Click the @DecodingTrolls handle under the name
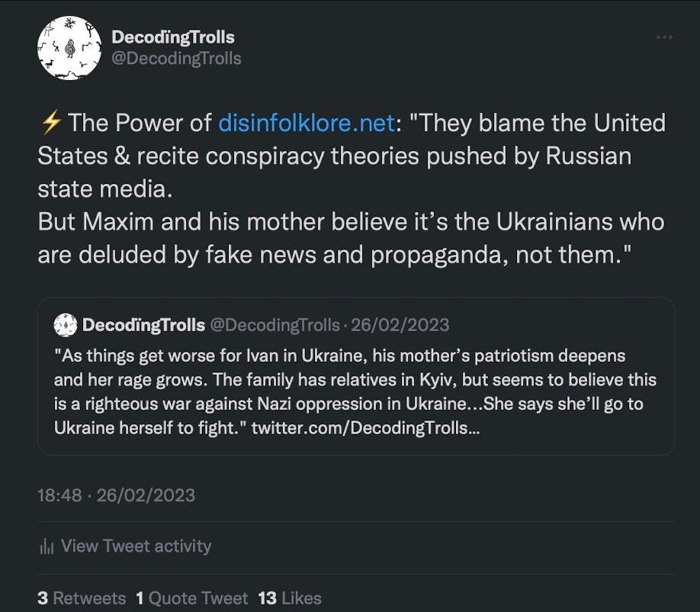This screenshot has width=700, height=612. coord(177,57)
